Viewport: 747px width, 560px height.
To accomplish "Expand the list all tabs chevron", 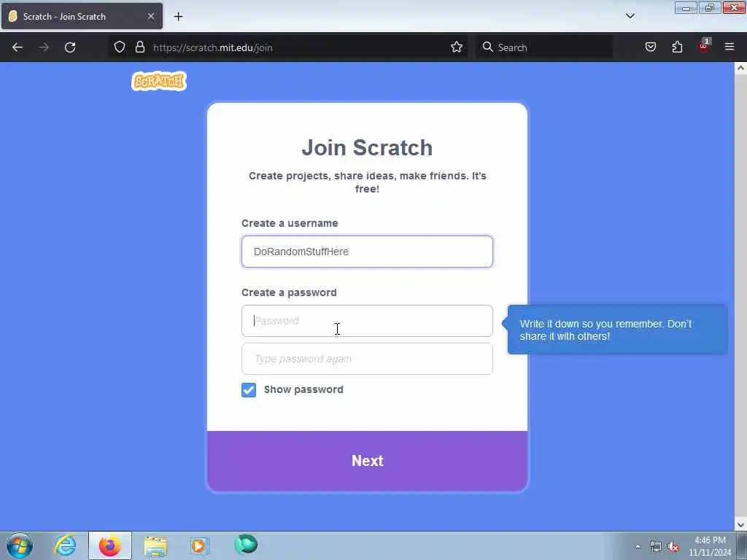I will (x=630, y=16).
